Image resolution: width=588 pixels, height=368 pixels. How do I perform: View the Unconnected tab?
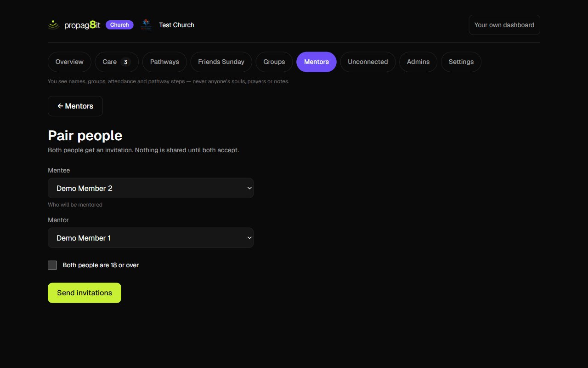368,62
